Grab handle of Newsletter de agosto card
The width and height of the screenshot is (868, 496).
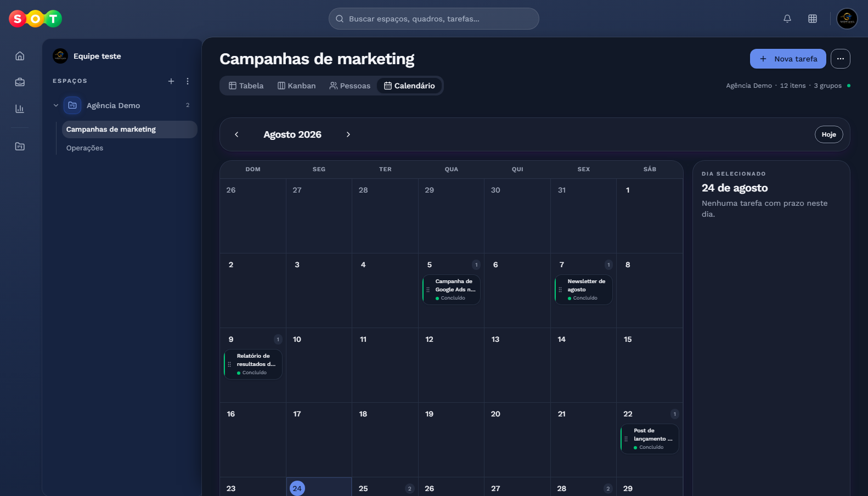click(x=560, y=290)
